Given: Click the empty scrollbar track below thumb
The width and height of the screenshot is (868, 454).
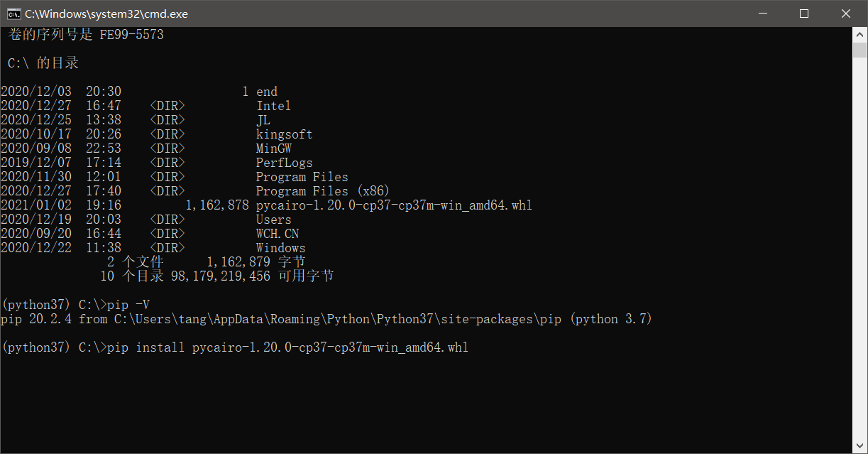Looking at the screenshot, I should [x=859, y=249].
